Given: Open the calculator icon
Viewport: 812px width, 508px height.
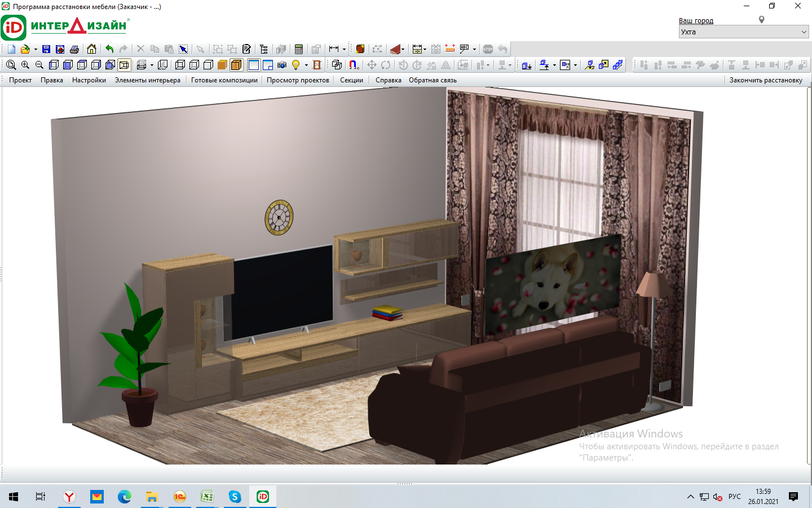Looking at the screenshot, I should click(299, 49).
